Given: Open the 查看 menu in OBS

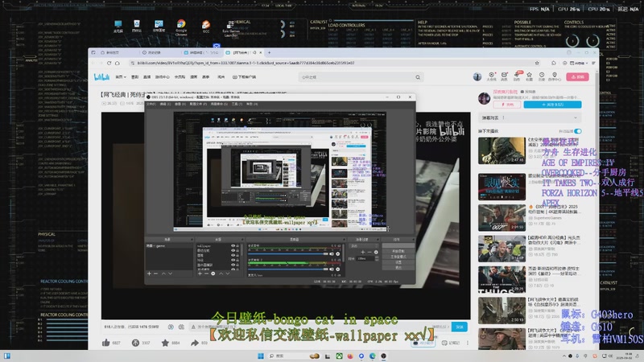Looking at the screenshot, I should pos(180,105).
